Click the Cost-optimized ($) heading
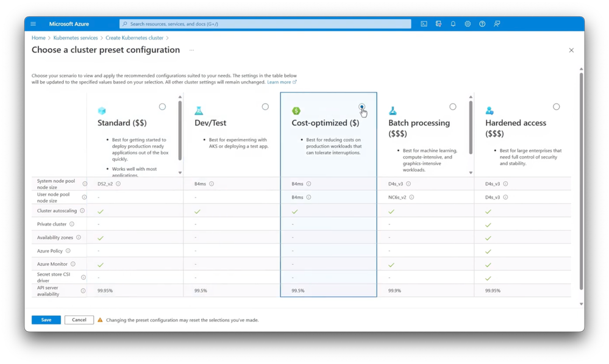This screenshot has height=364, width=609. point(326,123)
